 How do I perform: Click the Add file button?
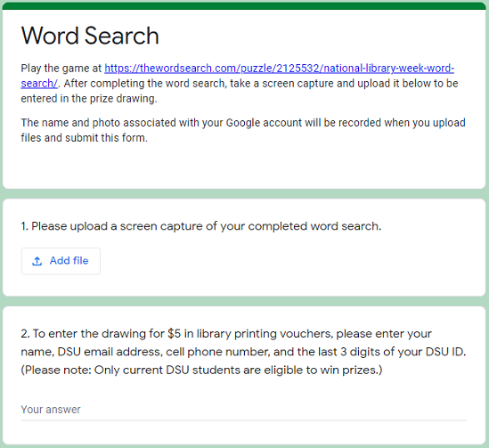61,261
